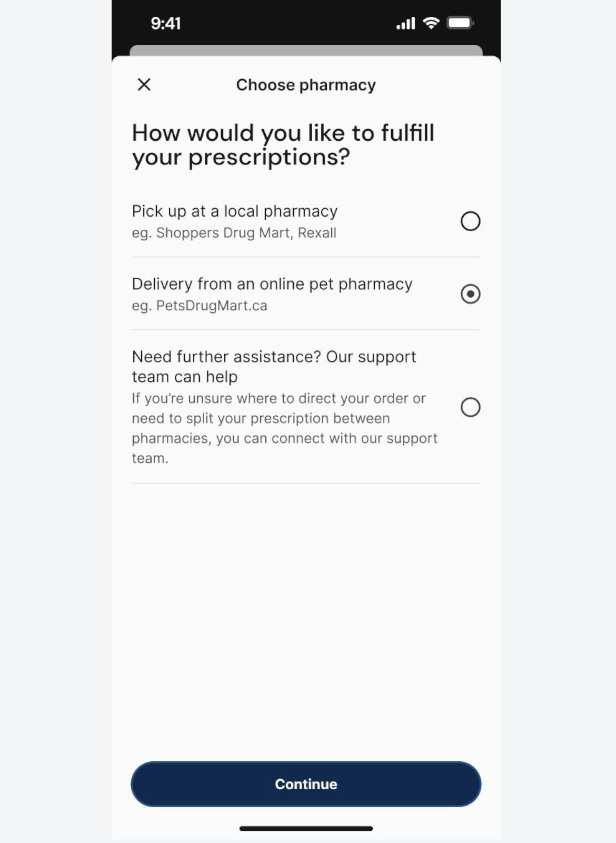Click the Shoppers Drug Mart example text
Viewport: 616px width, 843px height.
(234, 232)
